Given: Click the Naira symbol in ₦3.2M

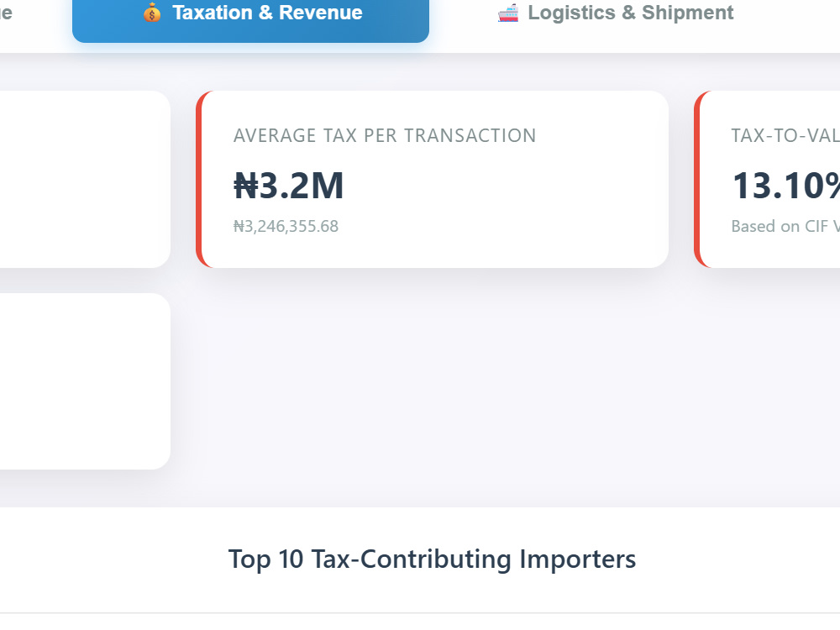Looking at the screenshot, I should coord(246,186).
